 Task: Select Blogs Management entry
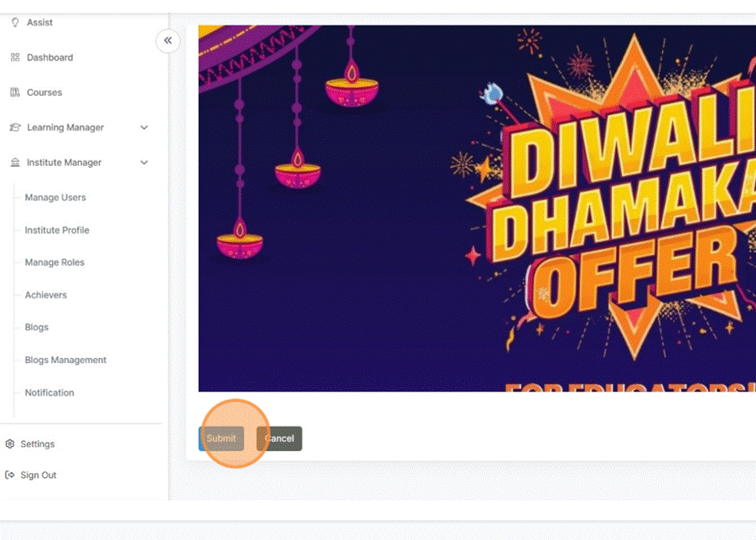(65, 360)
